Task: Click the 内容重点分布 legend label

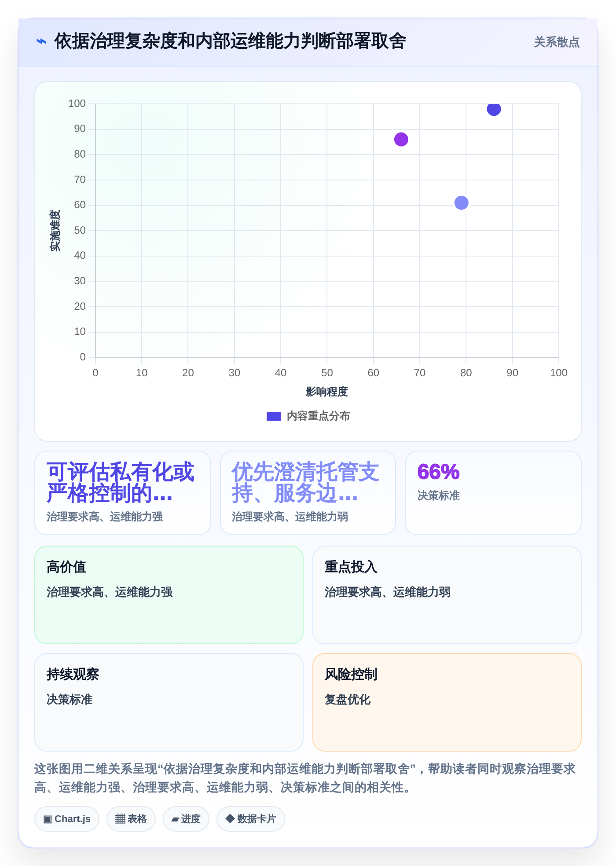Action: point(318,416)
